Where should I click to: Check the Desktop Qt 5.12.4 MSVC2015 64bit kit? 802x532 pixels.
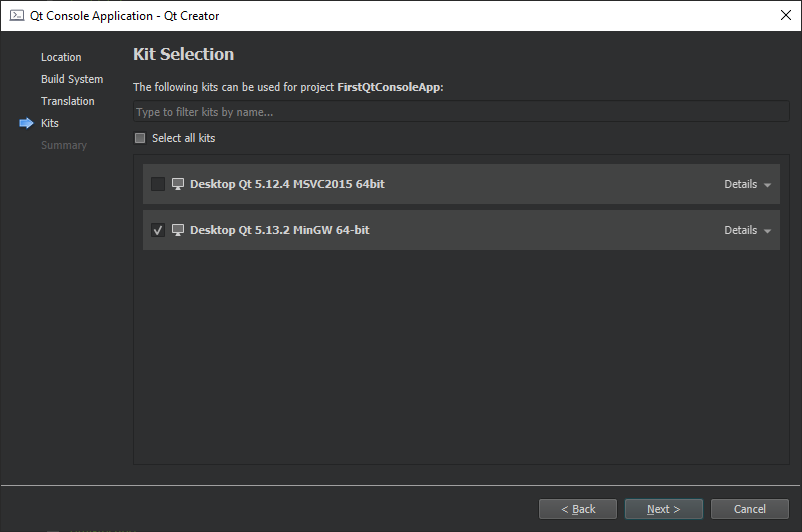pyautogui.click(x=158, y=184)
